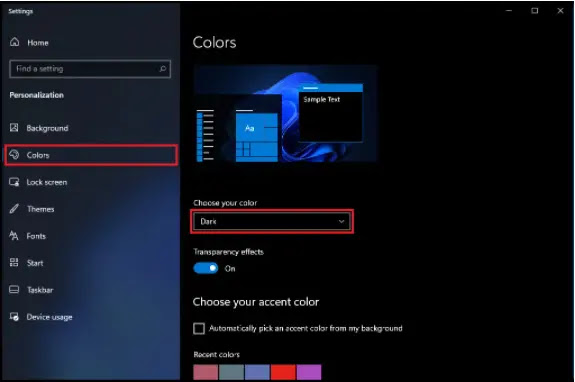The height and width of the screenshot is (382, 575).
Task: Pick the purple recent color
Action: click(309, 372)
